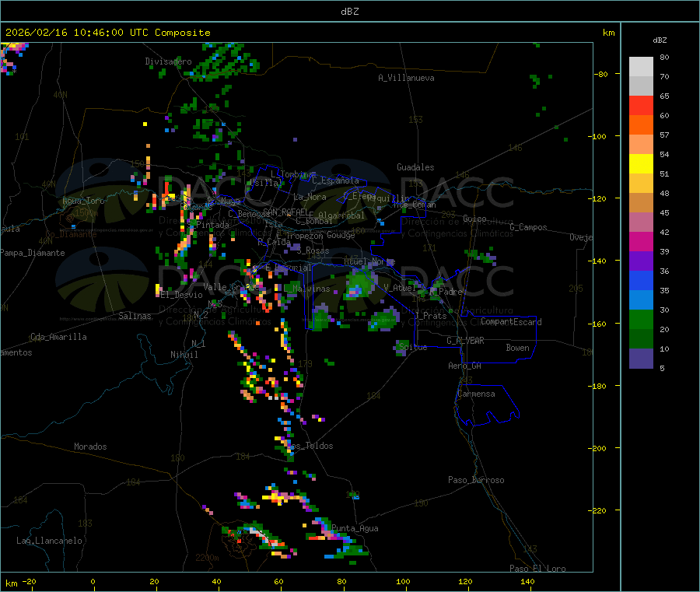Image resolution: width=700 pixels, height=592 pixels.
Task: Pick the purple 36-39 dBZ legend band
Action: (641, 261)
